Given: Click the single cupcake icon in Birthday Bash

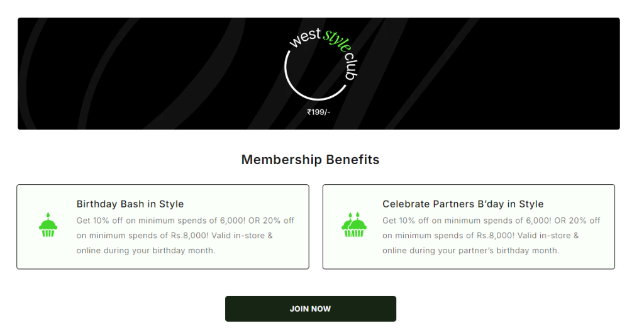Looking at the screenshot, I should coord(48,225).
